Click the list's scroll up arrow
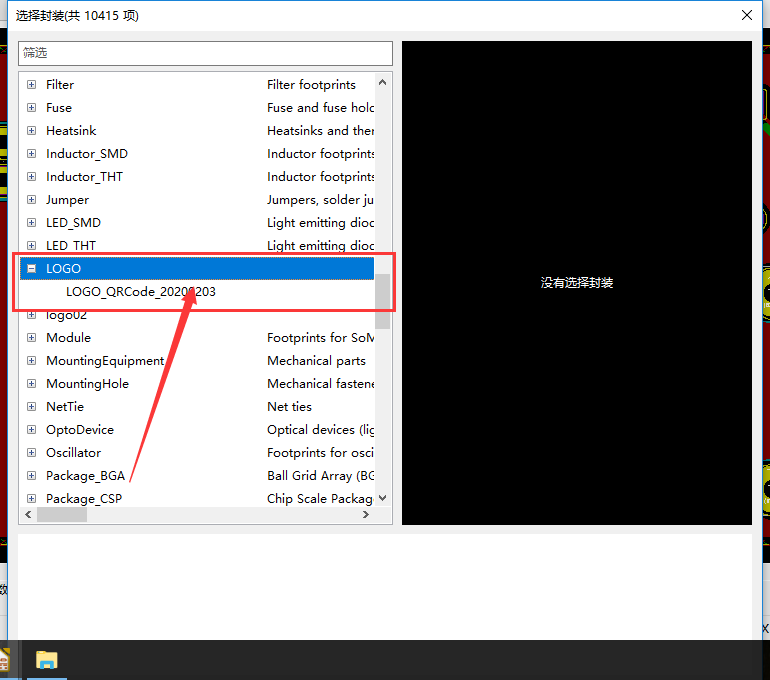Image resolution: width=770 pixels, height=680 pixels. [383, 82]
